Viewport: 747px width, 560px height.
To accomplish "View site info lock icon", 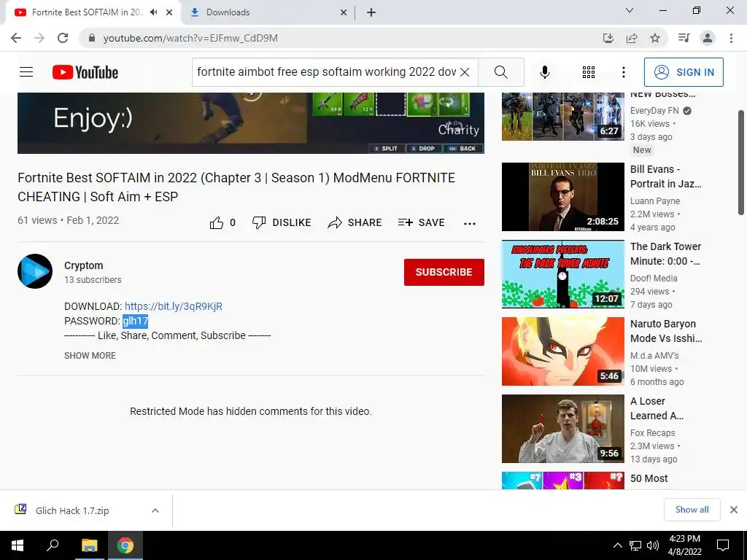I will point(93,38).
